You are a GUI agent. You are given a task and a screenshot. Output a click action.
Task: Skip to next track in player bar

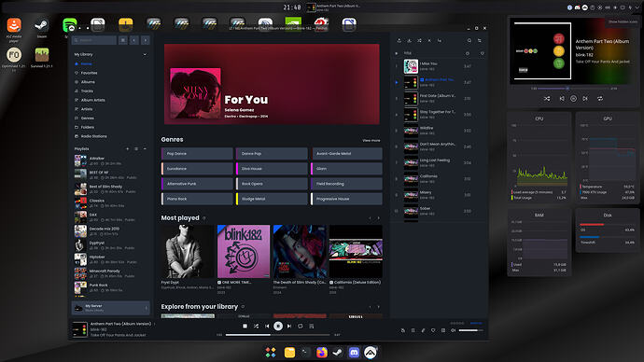point(289,326)
